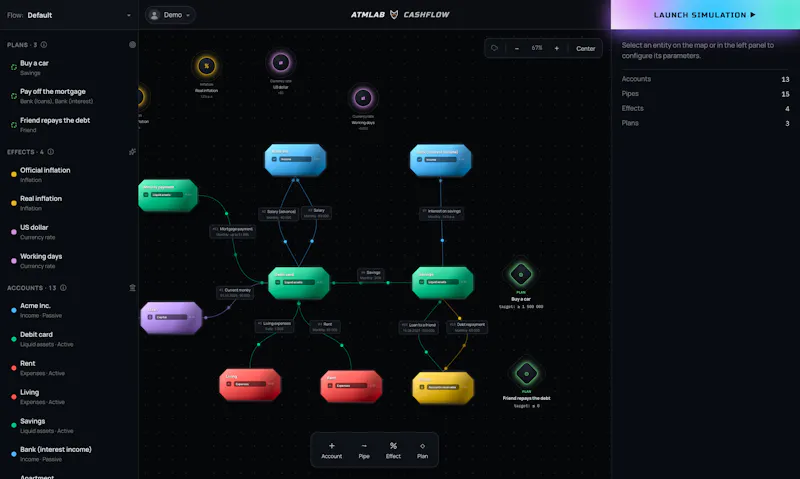The width and height of the screenshot is (800, 479).
Task: Select the Pay off the mortgage plan
Action: point(69,96)
